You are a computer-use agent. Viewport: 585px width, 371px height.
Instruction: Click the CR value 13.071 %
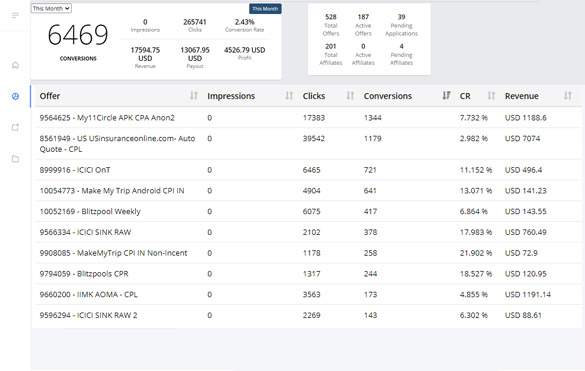tap(476, 191)
